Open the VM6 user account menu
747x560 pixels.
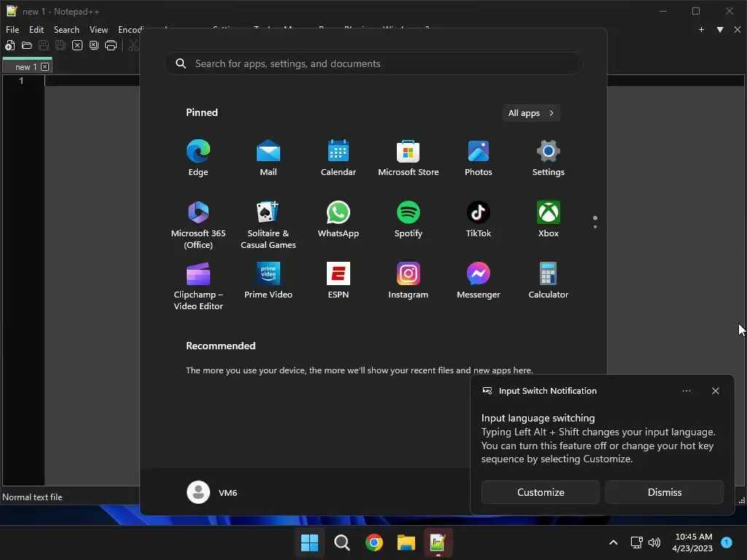(x=212, y=492)
